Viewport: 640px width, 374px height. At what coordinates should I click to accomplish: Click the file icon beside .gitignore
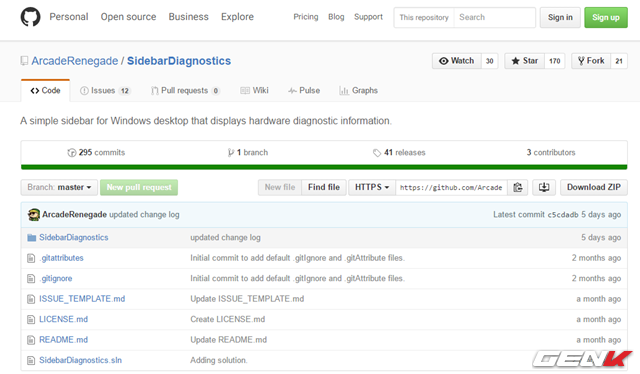(31, 278)
